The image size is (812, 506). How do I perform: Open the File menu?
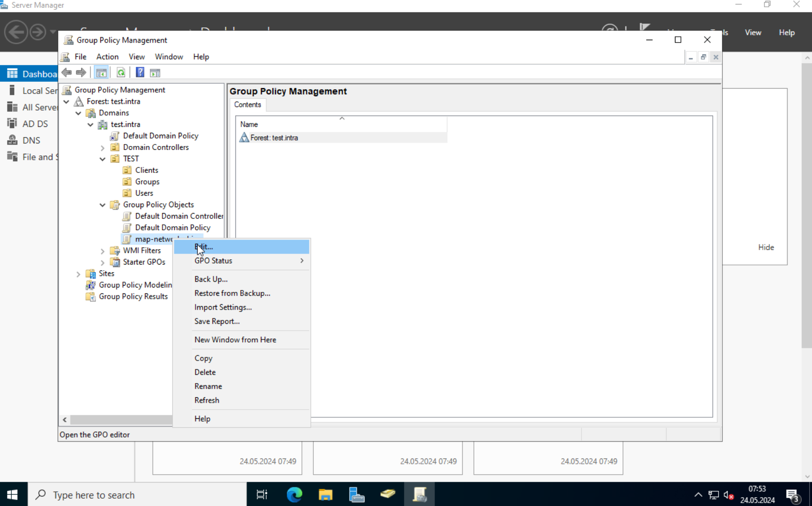tap(80, 57)
